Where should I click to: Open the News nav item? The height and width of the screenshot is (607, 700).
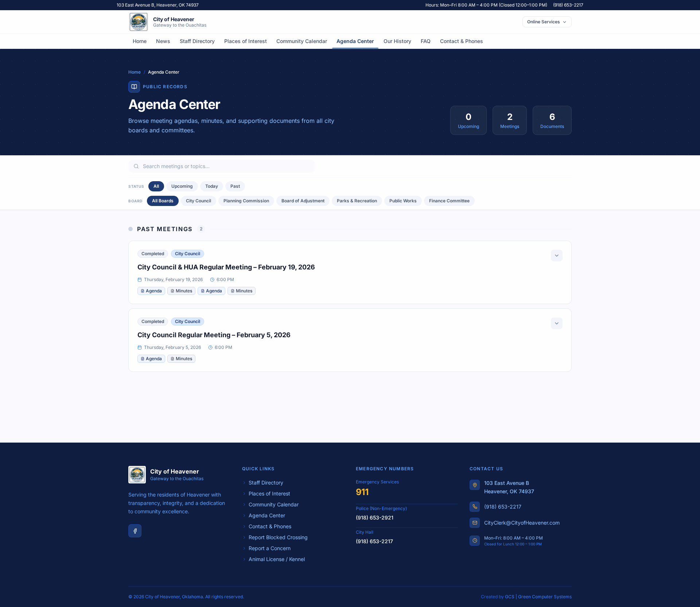(163, 41)
